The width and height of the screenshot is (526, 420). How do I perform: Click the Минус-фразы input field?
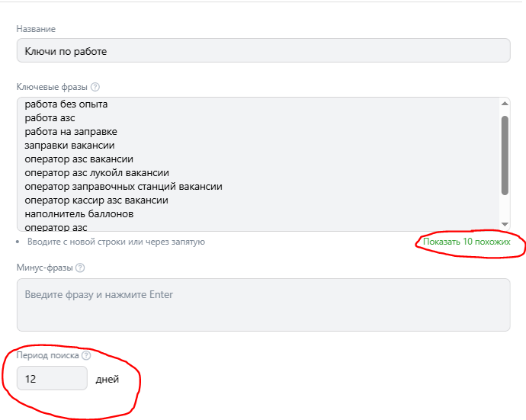click(263, 305)
